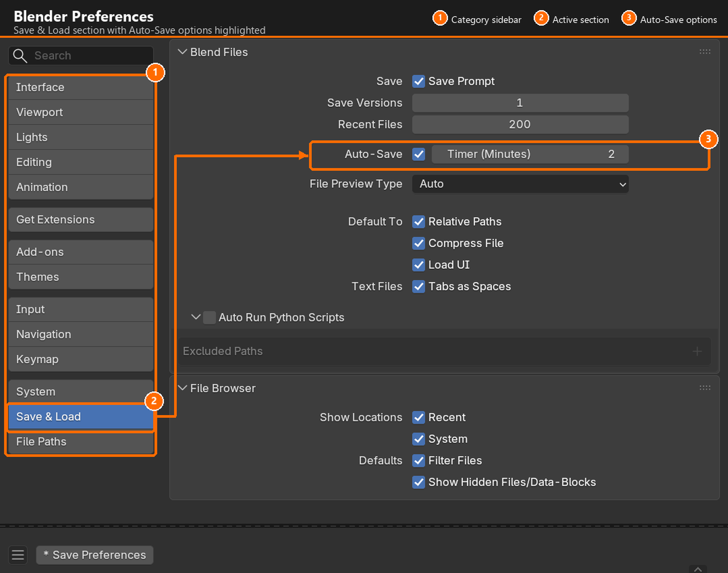Open the File Preview Type dropdown

click(x=520, y=184)
